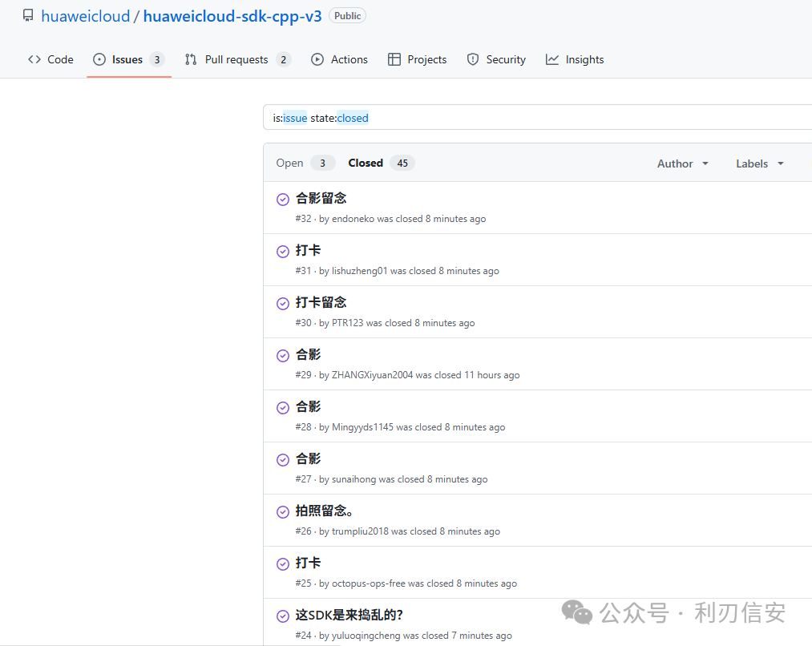Click closed-status icon of issue #28 合影

(283, 408)
